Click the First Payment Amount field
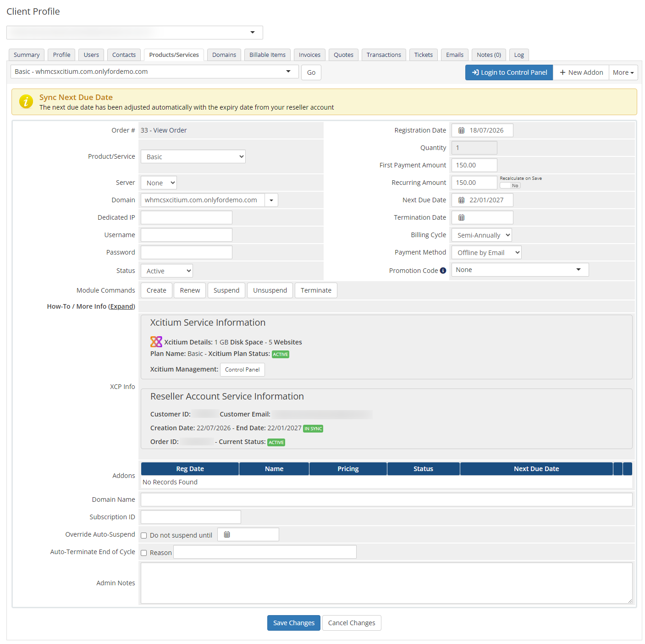645x644 pixels. [474, 165]
